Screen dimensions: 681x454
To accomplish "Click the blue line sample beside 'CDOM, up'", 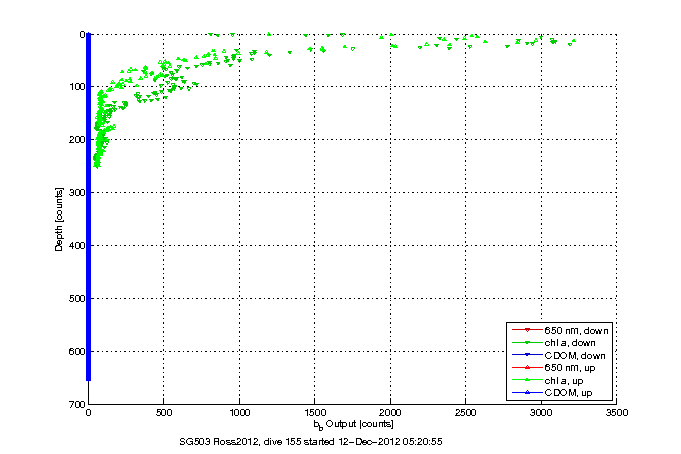I will [x=527, y=392].
